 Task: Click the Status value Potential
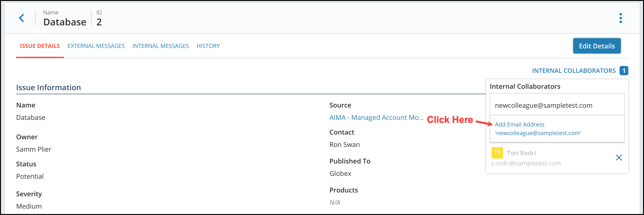pyautogui.click(x=30, y=176)
